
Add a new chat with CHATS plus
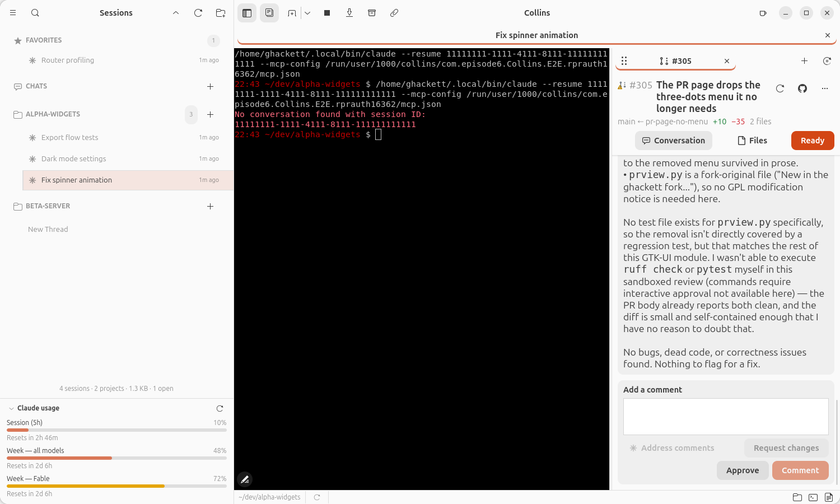coord(211,86)
